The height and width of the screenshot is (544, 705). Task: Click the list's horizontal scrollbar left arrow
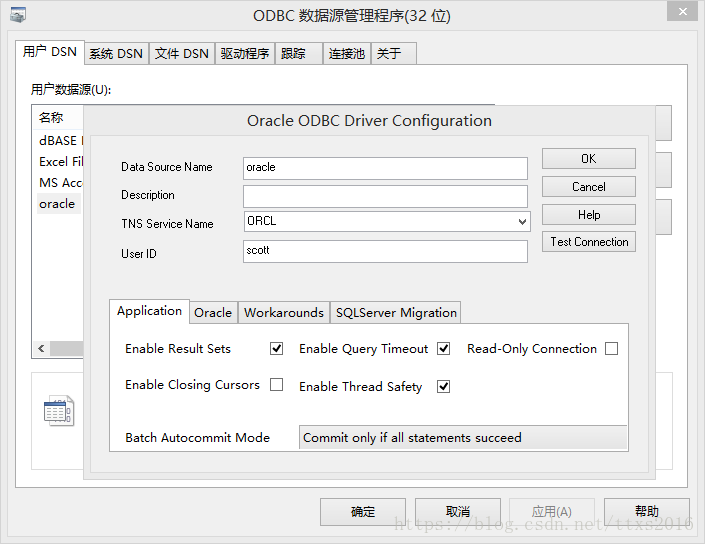coord(41,348)
